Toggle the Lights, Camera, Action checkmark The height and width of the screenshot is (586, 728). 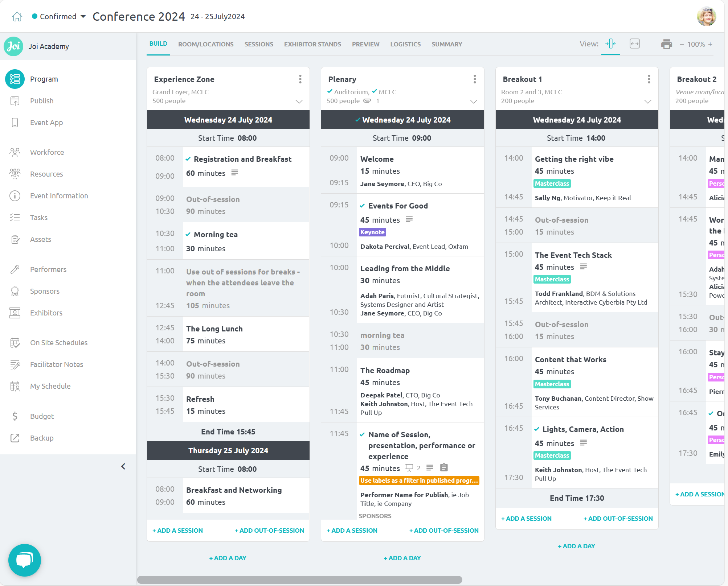click(537, 429)
